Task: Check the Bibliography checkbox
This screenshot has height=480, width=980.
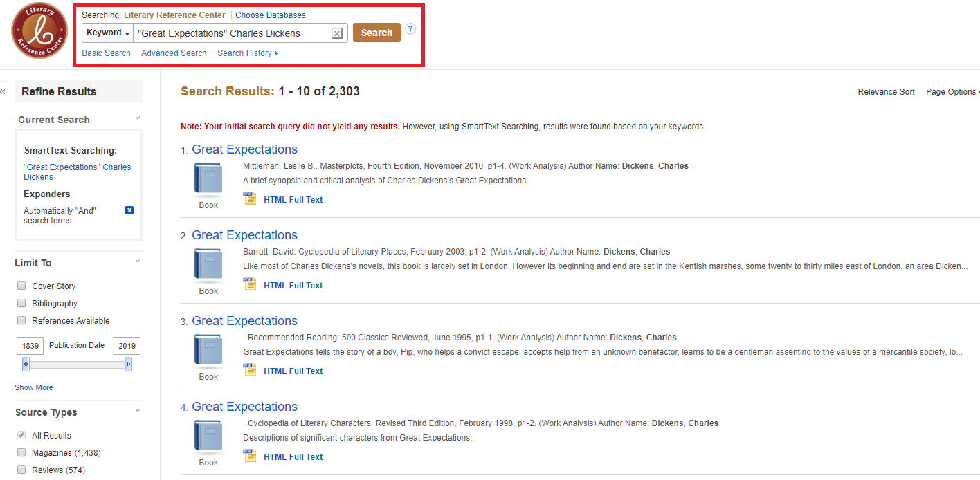Action: click(21, 303)
